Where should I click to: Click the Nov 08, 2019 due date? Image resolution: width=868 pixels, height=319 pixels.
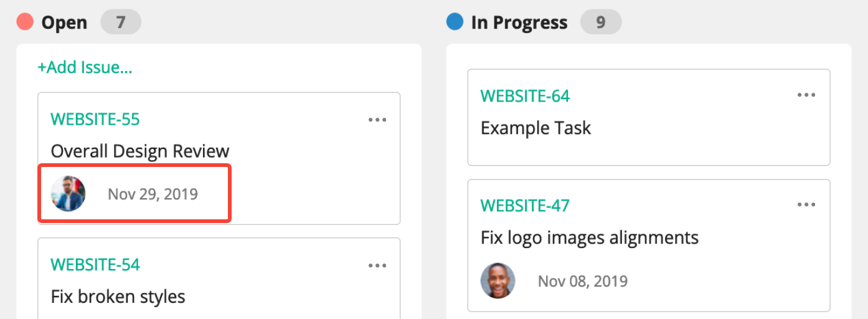click(583, 281)
